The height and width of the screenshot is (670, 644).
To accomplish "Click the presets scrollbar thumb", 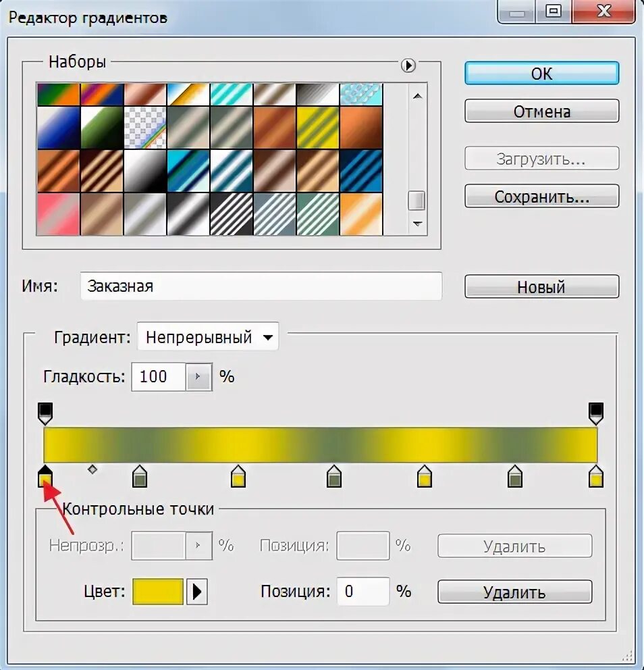I will [x=417, y=201].
